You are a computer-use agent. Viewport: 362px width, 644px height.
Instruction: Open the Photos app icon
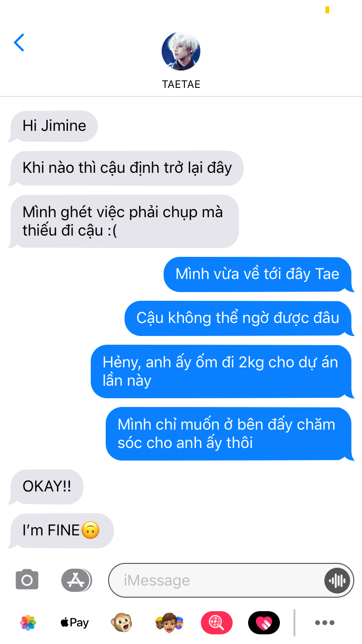pyautogui.click(x=28, y=623)
